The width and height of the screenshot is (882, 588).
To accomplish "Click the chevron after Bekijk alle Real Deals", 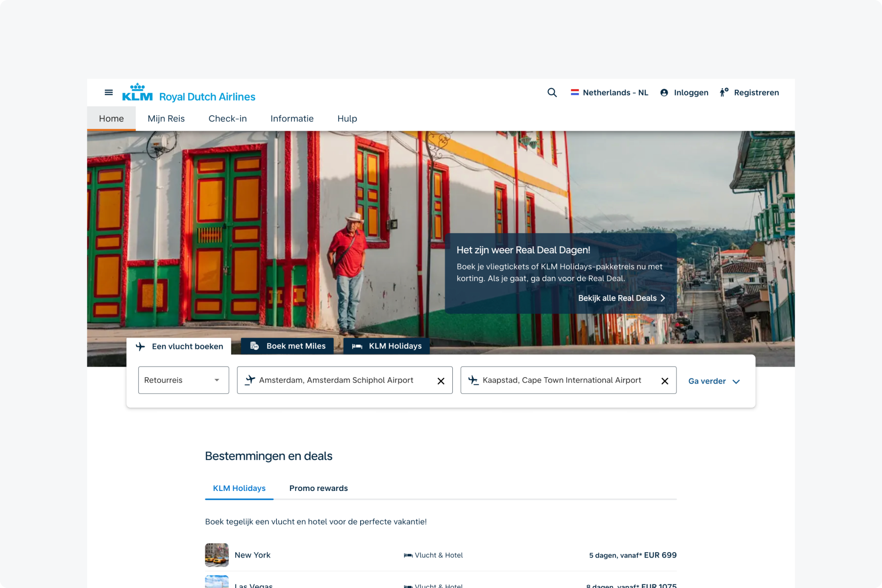I will click(662, 298).
